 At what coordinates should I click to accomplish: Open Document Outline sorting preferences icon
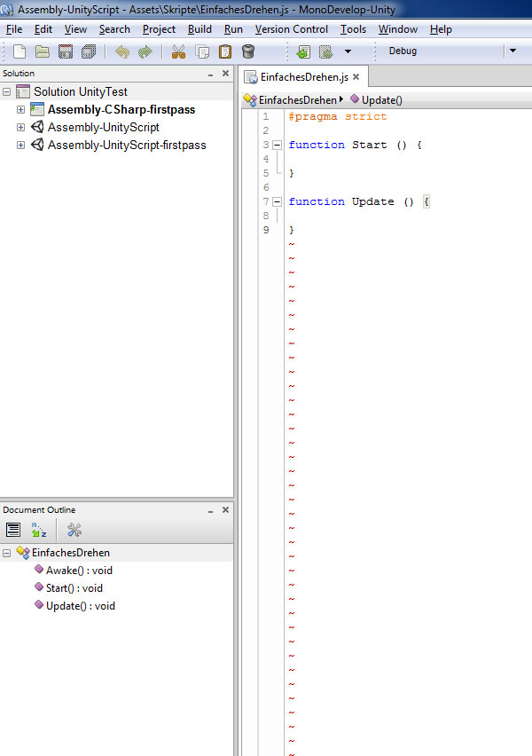74,530
